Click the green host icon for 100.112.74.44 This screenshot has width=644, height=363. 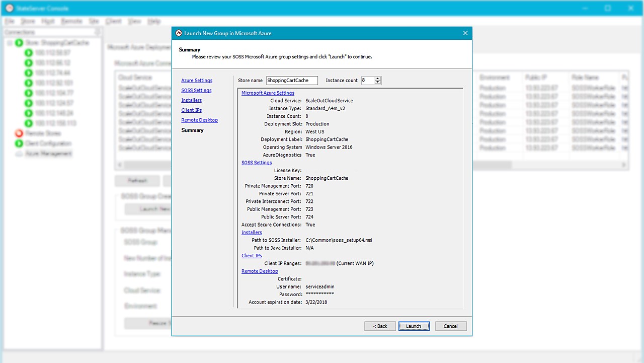click(29, 73)
